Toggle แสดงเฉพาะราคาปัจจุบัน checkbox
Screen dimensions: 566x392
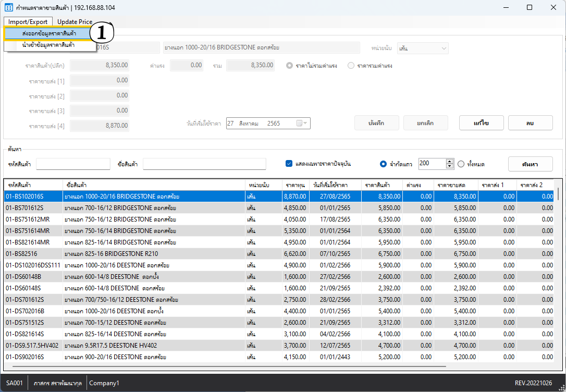[x=289, y=164]
